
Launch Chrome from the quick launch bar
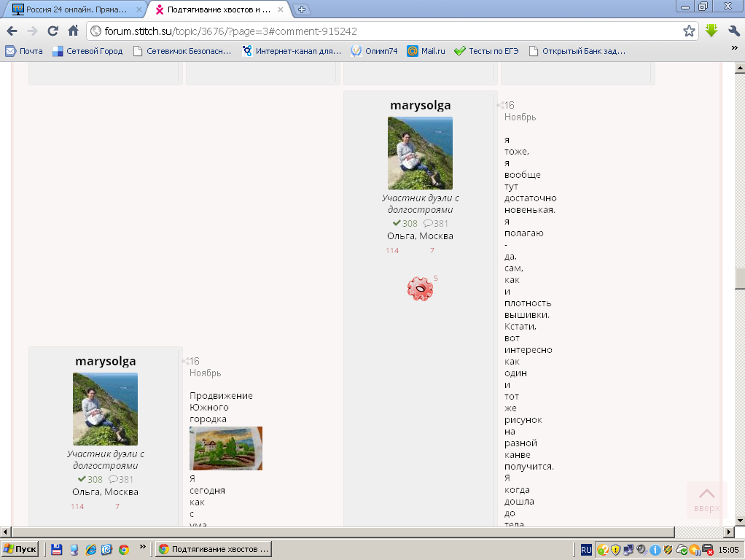[124, 550]
